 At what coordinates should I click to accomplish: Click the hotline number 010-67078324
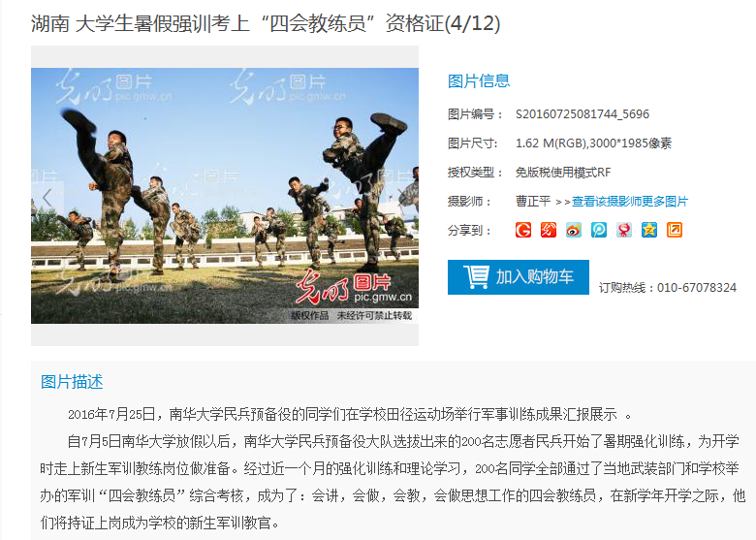697,288
